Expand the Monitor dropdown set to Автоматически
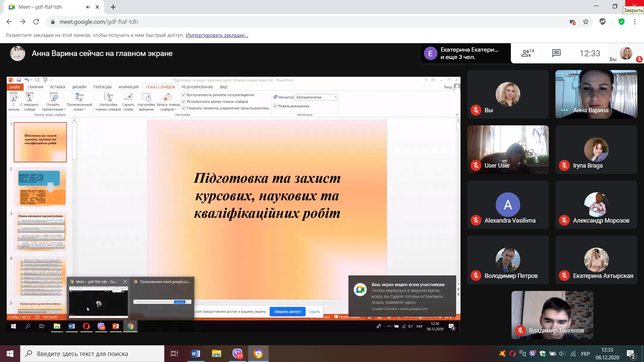Screen dimensions: 644x362 (335, 97)
